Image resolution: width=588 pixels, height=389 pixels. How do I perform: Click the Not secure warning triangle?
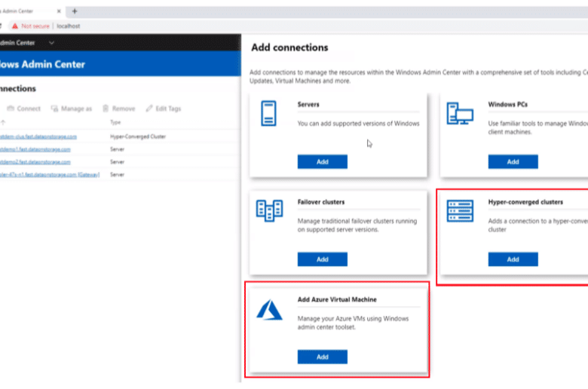(x=14, y=26)
